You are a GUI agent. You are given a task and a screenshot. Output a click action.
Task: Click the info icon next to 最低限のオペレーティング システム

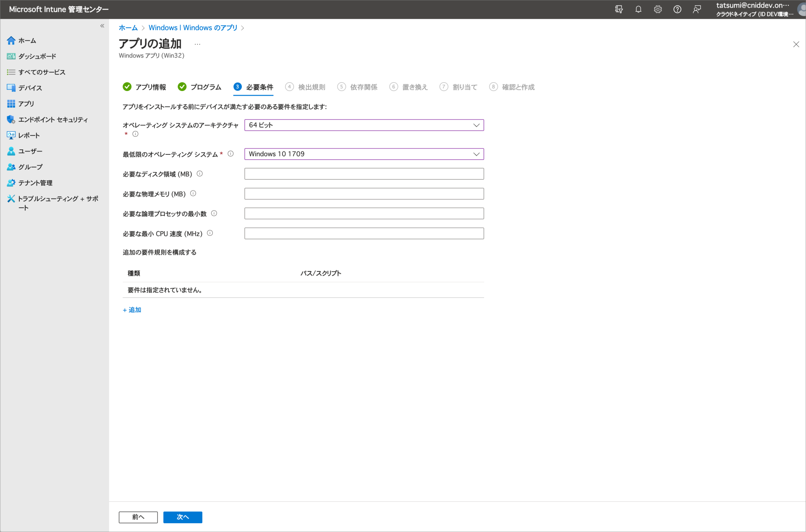click(231, 154)
